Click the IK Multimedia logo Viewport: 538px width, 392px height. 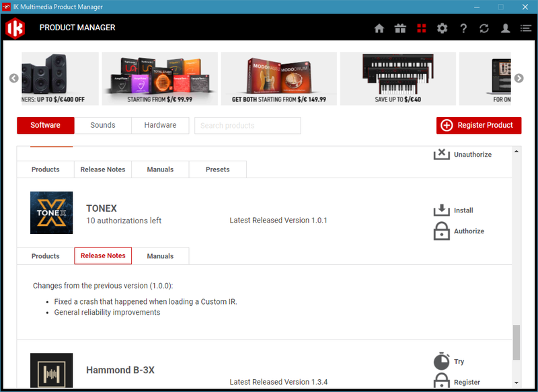pyautogui.click(x=15, y=28)
